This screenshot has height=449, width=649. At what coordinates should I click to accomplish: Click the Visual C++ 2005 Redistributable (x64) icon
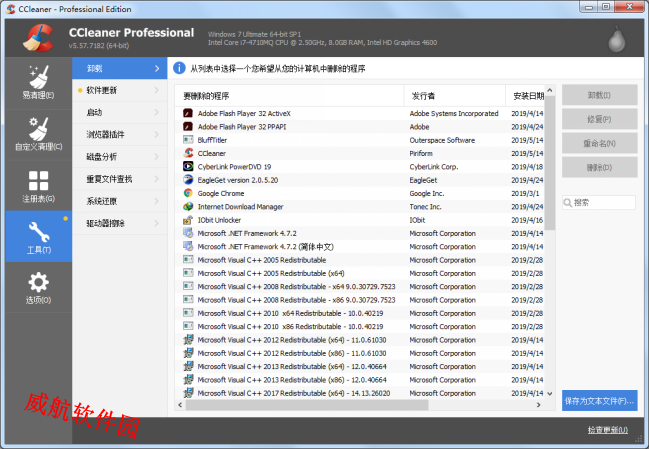pos(188,273)
